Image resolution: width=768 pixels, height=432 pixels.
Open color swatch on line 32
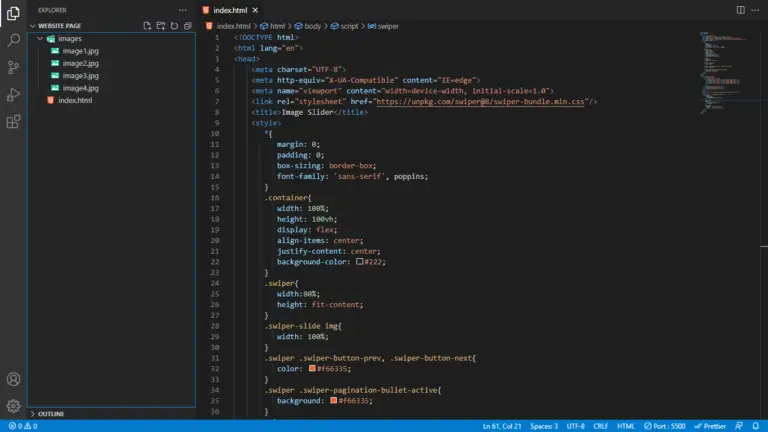[312, 368]
